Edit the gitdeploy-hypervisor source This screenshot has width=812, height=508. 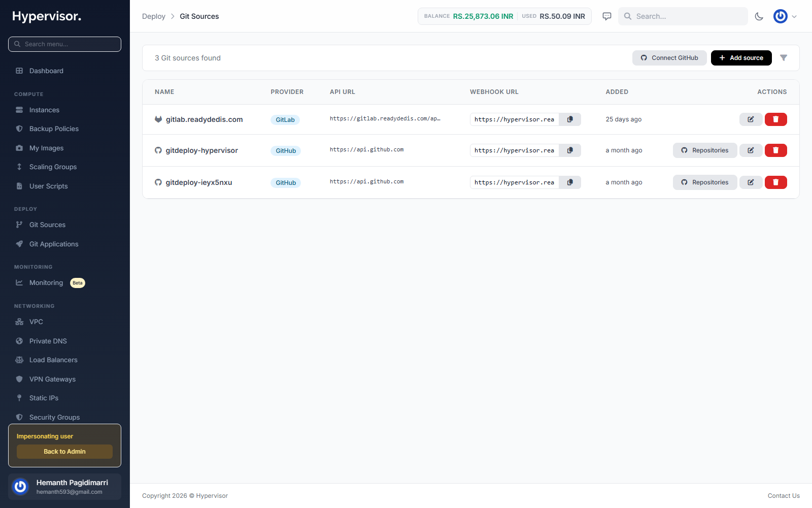coord(751,150)
